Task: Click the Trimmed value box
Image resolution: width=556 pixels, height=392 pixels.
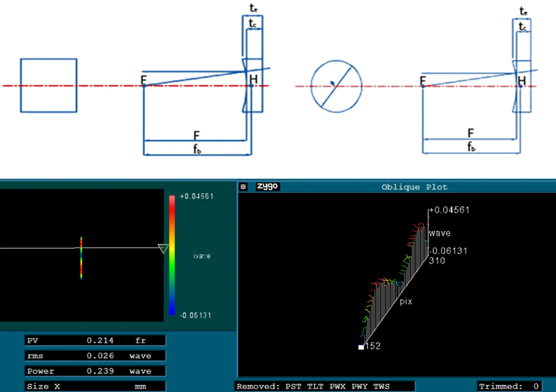Action: (509, 386)
